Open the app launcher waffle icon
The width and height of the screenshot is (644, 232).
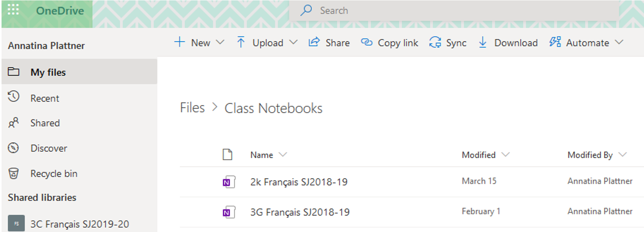pos(13,10)
